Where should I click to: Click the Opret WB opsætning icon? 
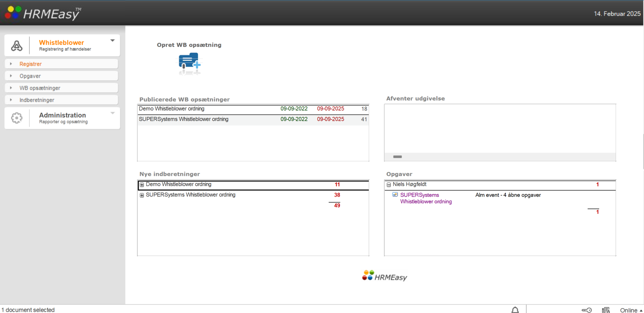tap(189, 64)
